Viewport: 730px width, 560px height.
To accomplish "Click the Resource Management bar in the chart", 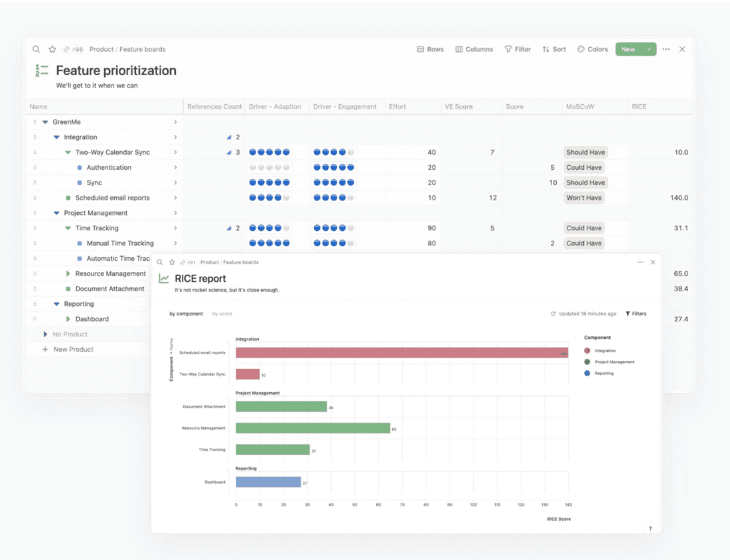I will 312,429.
